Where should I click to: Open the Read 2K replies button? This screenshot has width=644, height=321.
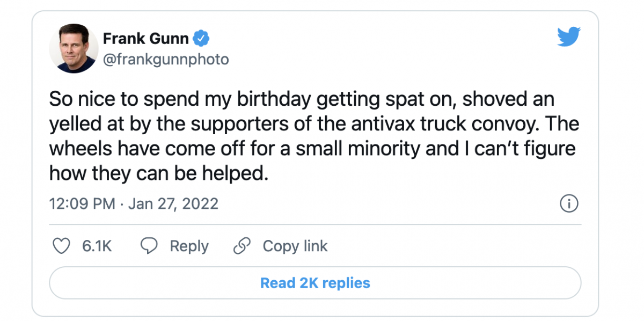tap(315, 283)
